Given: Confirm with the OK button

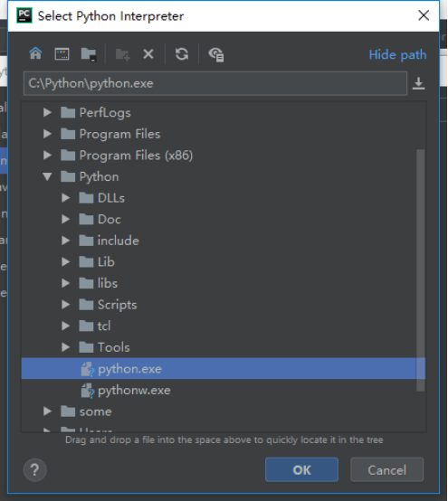Looking at the screenshot, I should 301,469.
